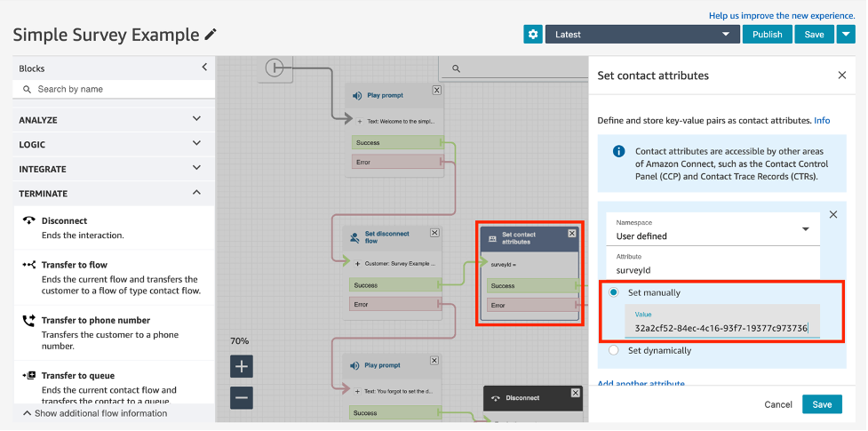
Task: Click Error output of Set disconnect flow
Action: pyautogui.click(x=396, y=304)
